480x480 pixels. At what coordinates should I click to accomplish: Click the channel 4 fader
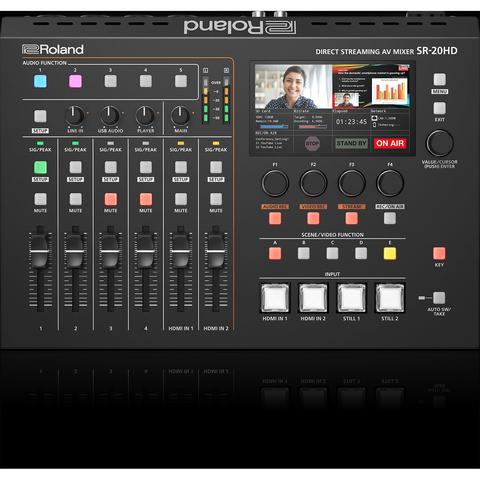(x=146, y=251)
